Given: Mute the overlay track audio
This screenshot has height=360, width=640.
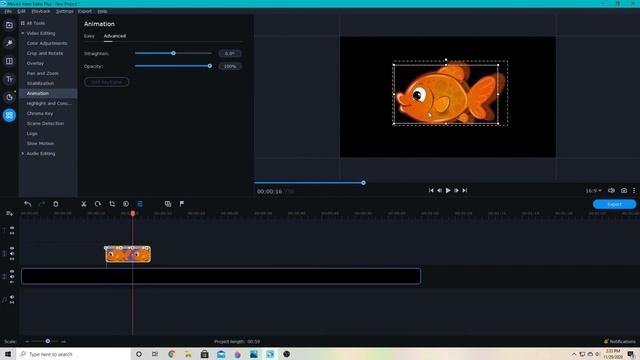Looking at the screenshot, I should (x=12, y=253).
